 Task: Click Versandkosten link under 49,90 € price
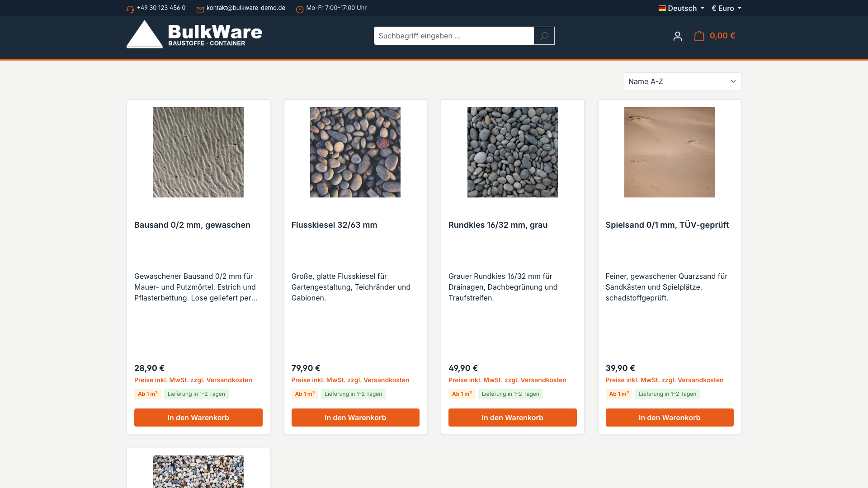[507, 380]
